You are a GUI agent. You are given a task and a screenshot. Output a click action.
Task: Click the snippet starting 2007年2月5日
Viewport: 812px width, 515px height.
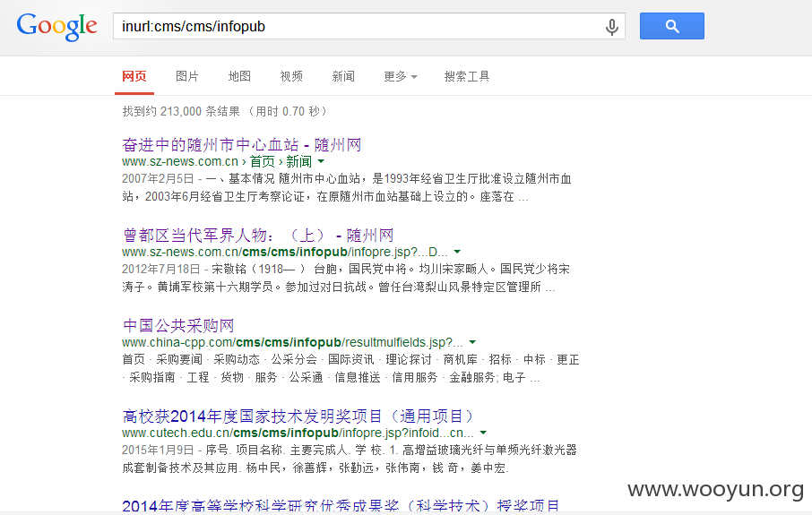(347, 188)
